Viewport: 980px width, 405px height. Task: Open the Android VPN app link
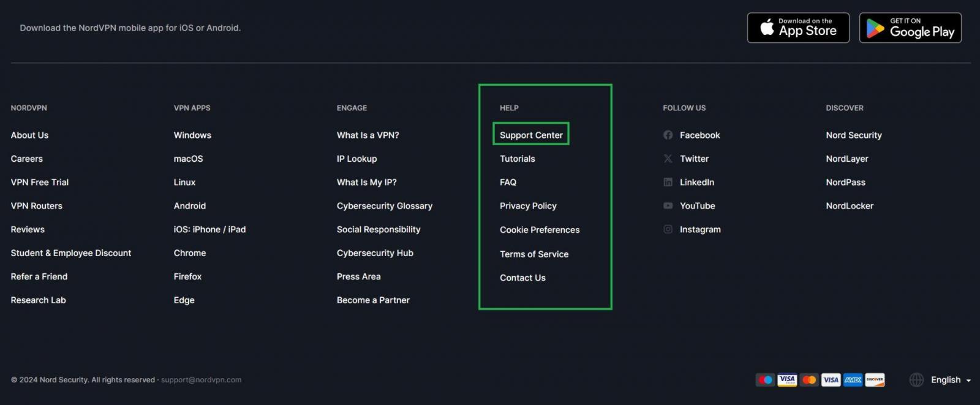tap(190, 206)
